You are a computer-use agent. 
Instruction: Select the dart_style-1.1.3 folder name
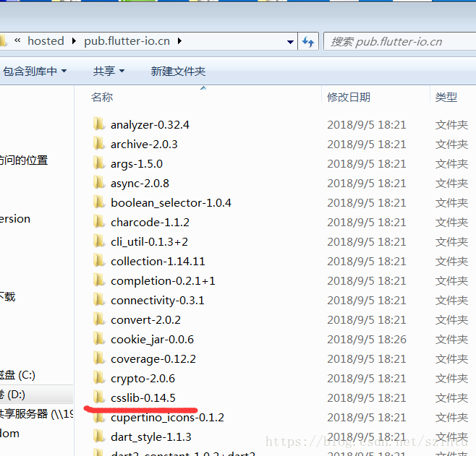pyautogui.click(x=151, y=437)
